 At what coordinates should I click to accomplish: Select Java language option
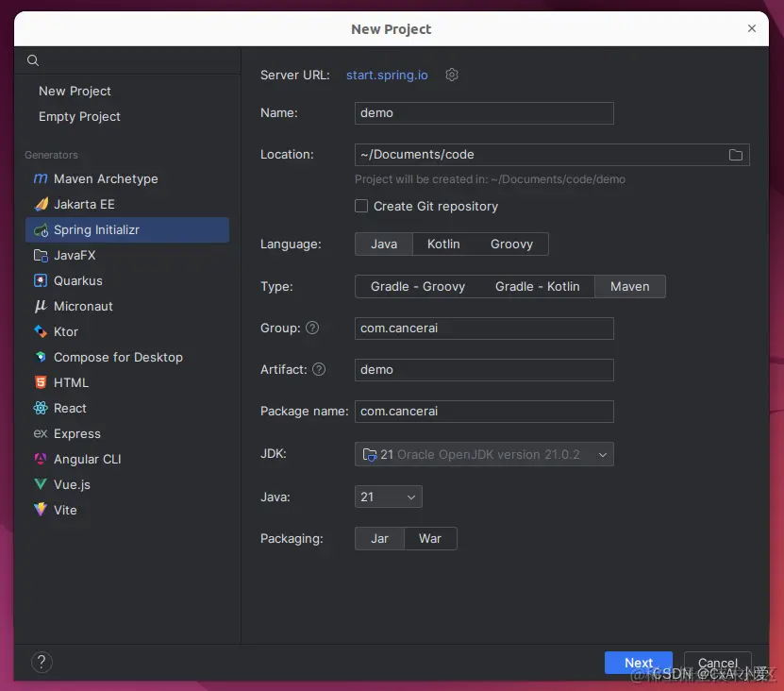[383, 244]
